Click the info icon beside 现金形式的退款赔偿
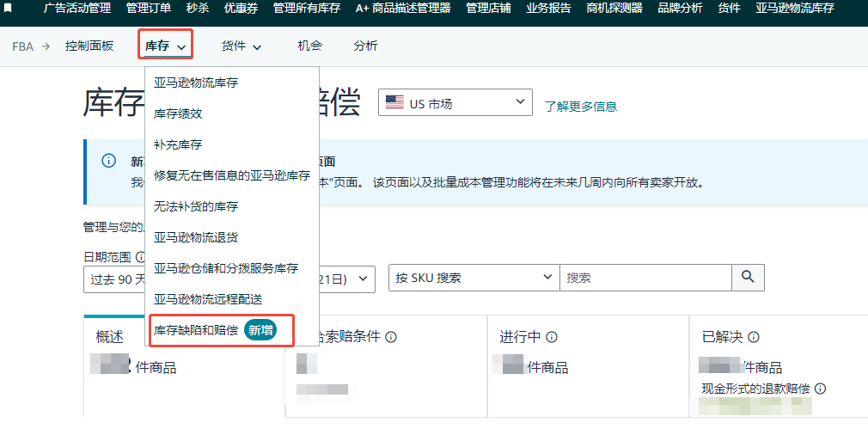 (821, 389)
